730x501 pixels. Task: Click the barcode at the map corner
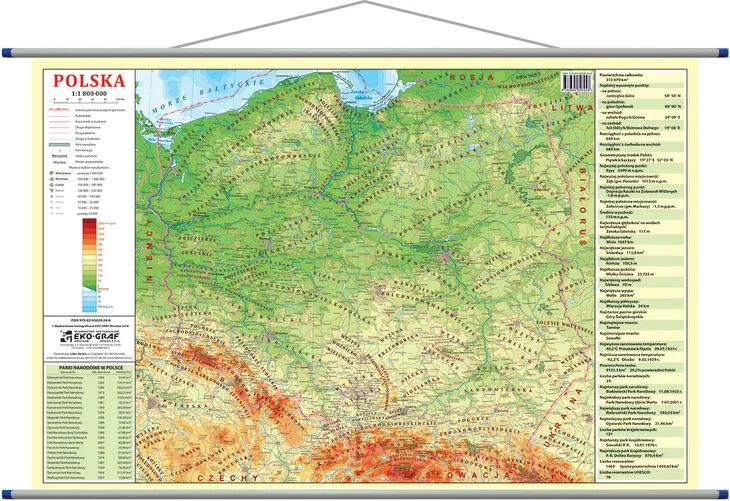[x=576, y=81]
